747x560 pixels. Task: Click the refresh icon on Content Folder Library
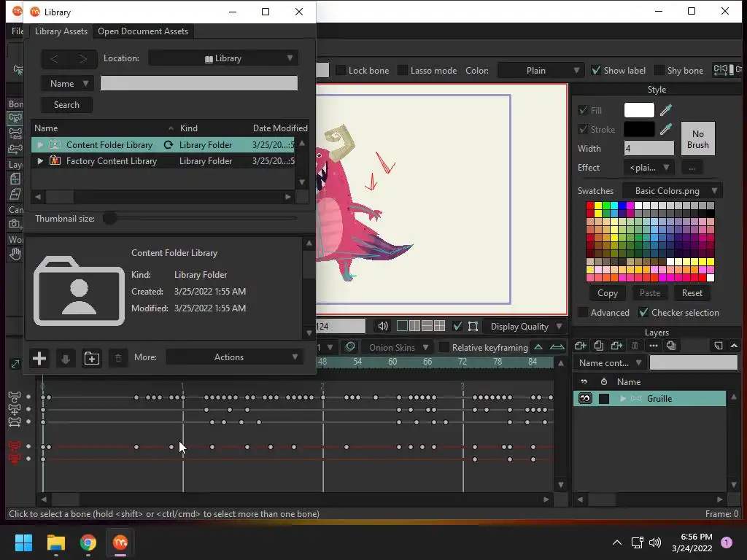click(169, 145)
